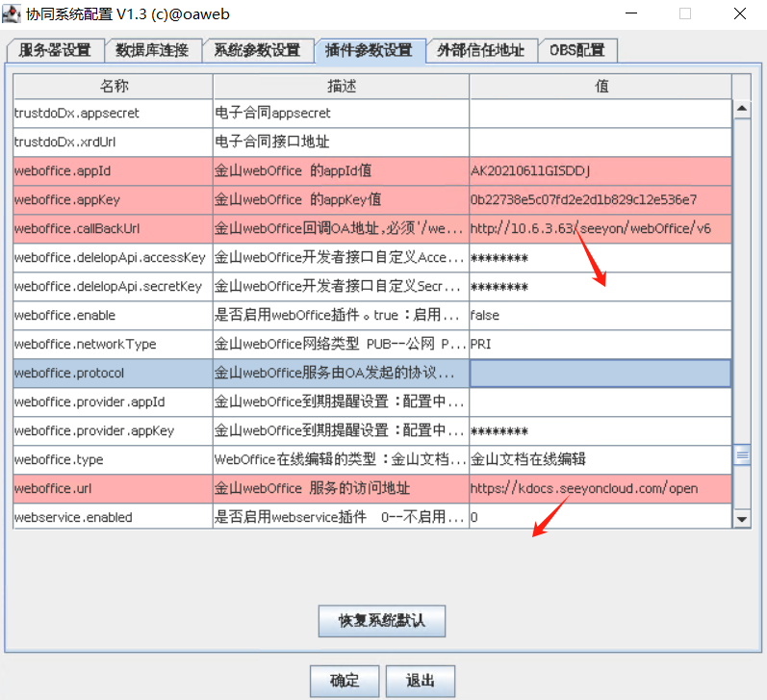
Task: Click the 恢复系统默认 button
Action: 381,621
